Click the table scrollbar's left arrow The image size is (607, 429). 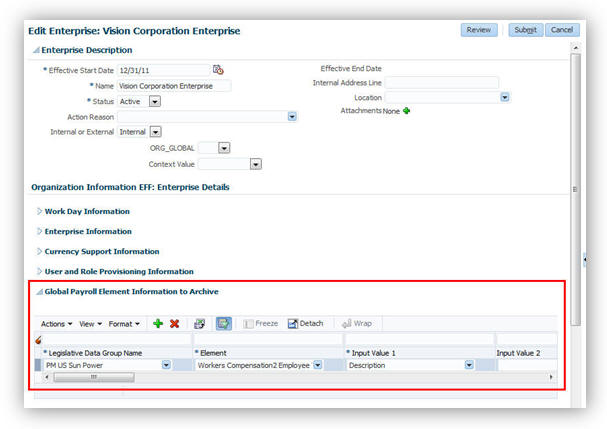[x=47, y=377]
